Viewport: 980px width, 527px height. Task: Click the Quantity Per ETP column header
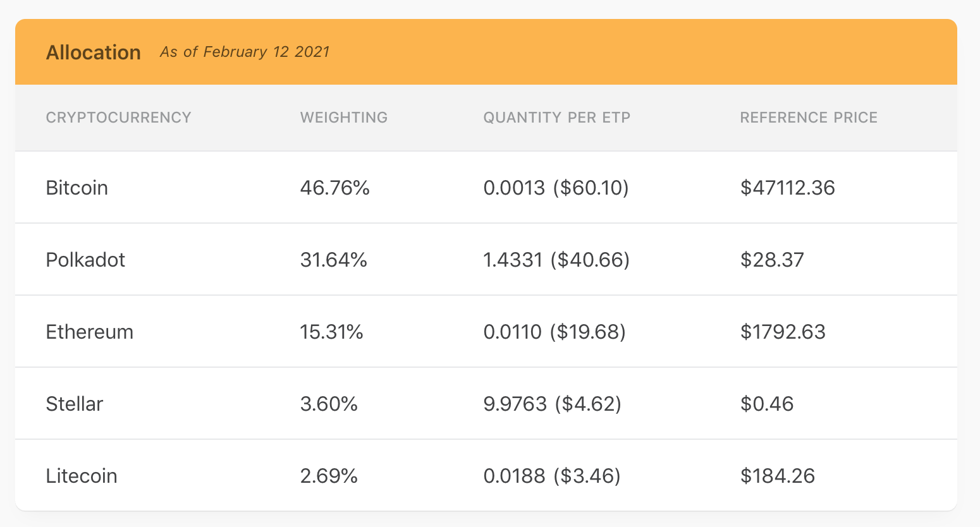tap(556, 118)
